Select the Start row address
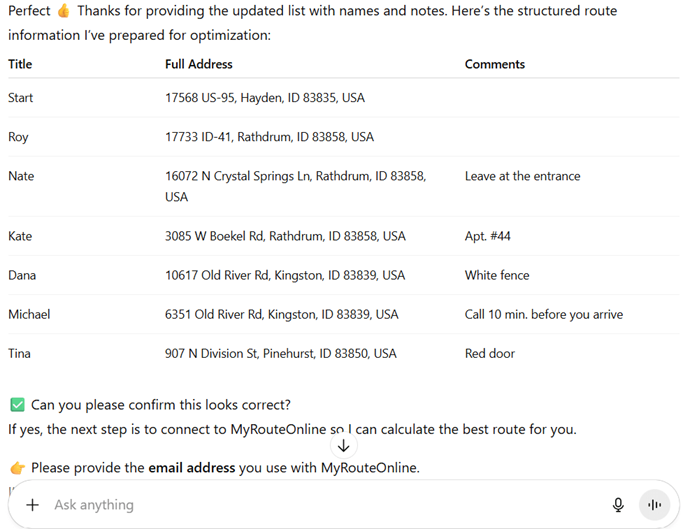The height and width of the screenshot is (529, 683). [x=265, y=98]
